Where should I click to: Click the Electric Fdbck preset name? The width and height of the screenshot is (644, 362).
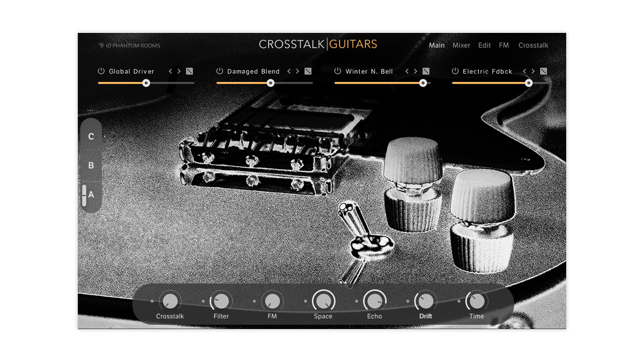[487, 71]
